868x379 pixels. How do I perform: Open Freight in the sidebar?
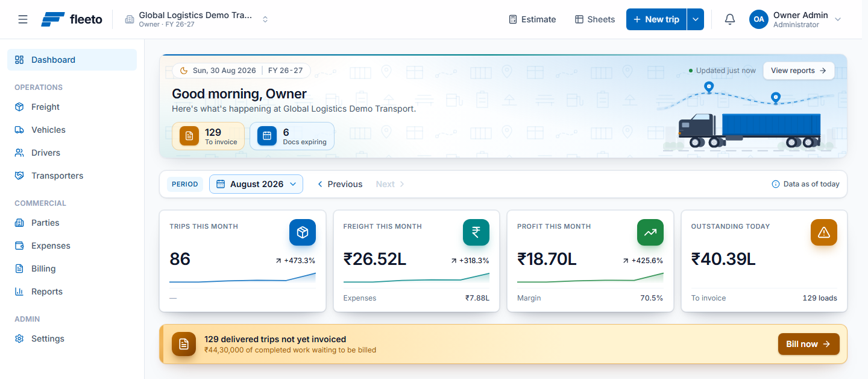click(72, 107)
